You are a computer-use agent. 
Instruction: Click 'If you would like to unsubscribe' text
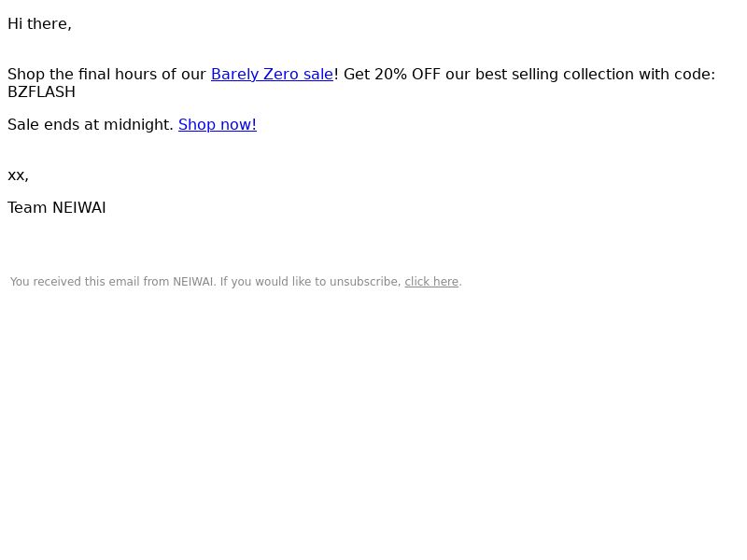pyautogui.click(x=310, y=282)
